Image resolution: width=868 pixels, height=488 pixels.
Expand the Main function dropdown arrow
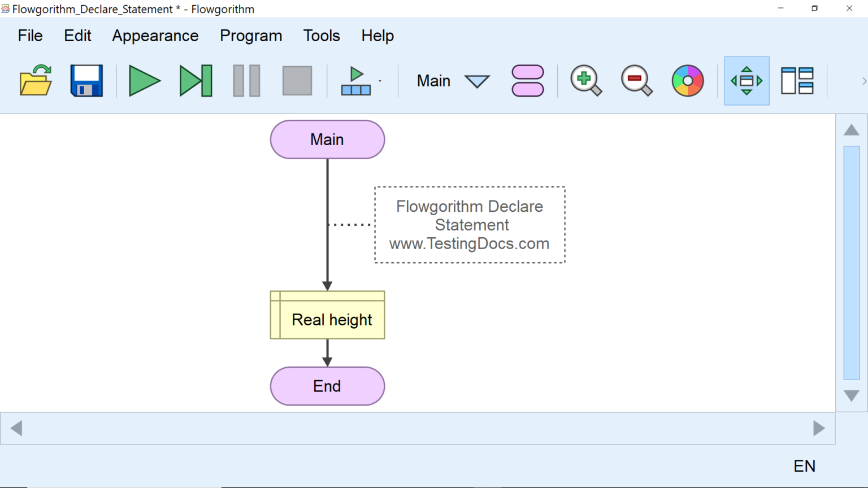click(x=477, y=81)
